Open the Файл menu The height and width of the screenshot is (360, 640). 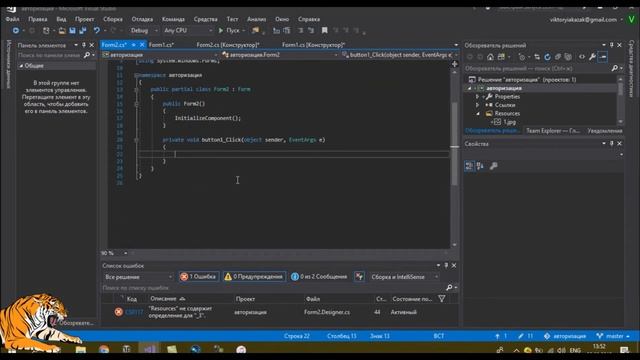[12, 19]
